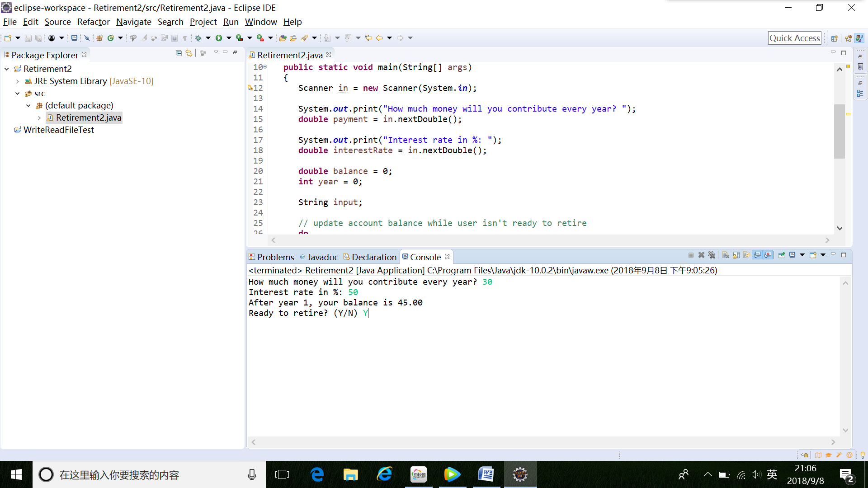
Task: Open the Source menu
Action: coord(57,22)
